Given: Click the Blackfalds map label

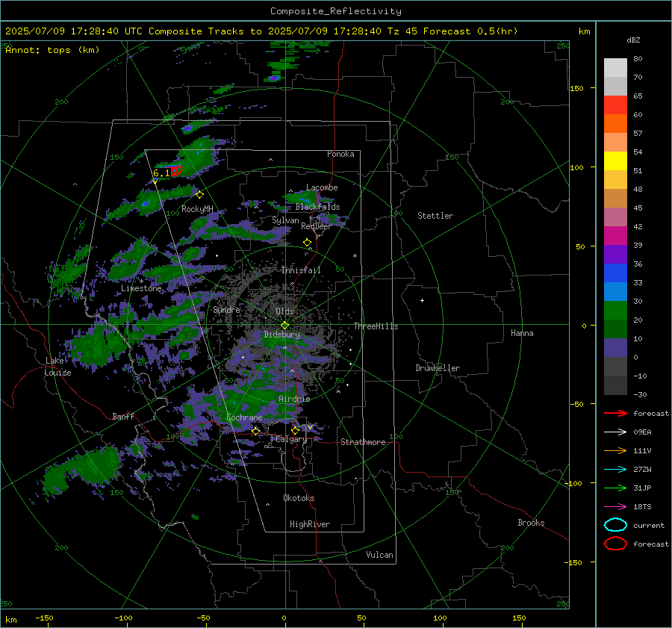Looking at the screenshot, I should (317, 207).
